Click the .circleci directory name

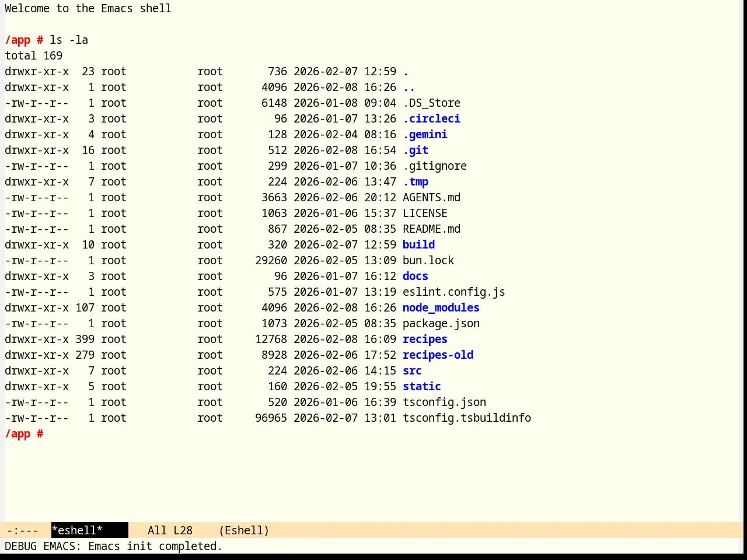(x=431, y=119)
